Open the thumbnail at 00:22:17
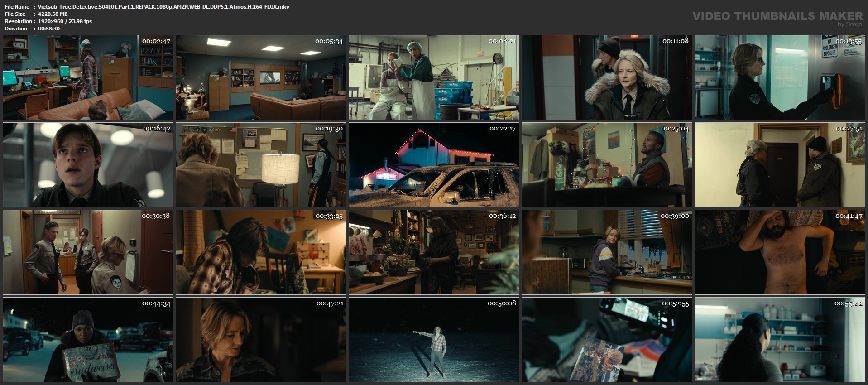 point(434,165)
